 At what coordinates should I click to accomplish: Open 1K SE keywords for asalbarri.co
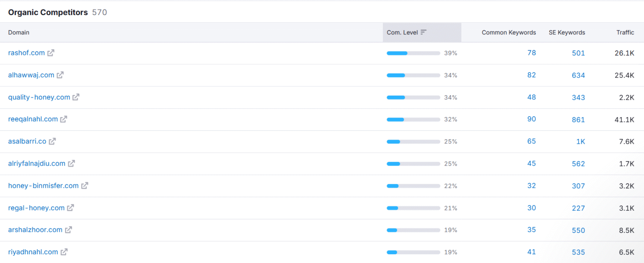coord(580,142)
